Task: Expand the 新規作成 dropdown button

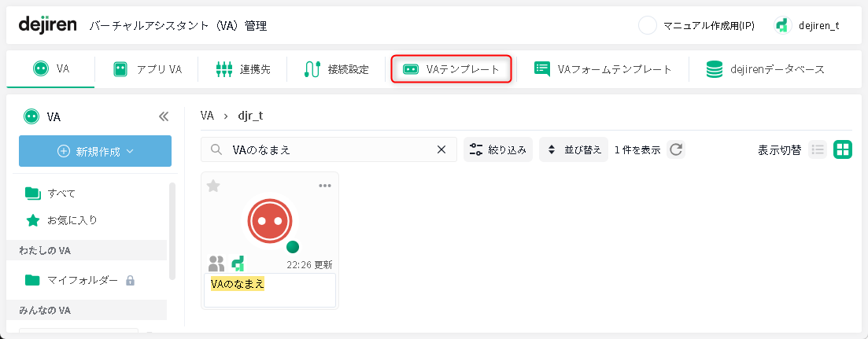Action: (95, 151)
